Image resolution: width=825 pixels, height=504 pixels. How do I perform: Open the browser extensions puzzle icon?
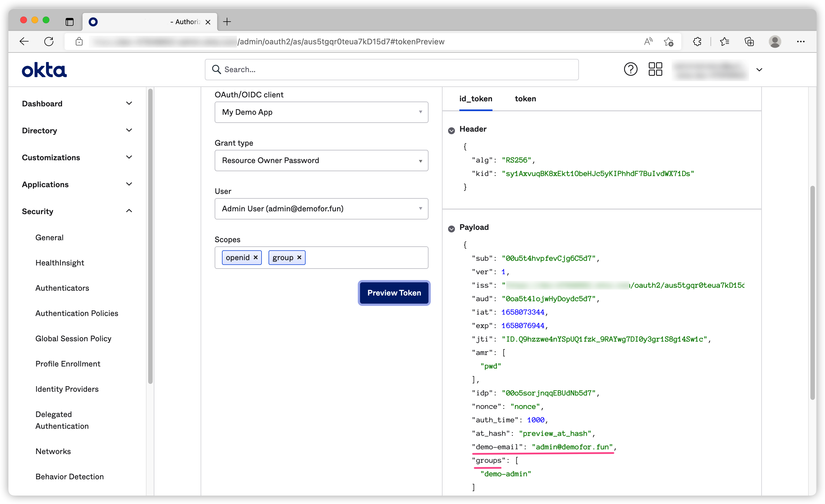click(x=697, y=42)
